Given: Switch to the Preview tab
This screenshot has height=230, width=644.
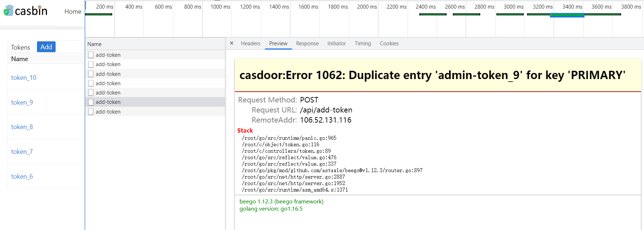Looking at the screenshot, I should 278,43.
